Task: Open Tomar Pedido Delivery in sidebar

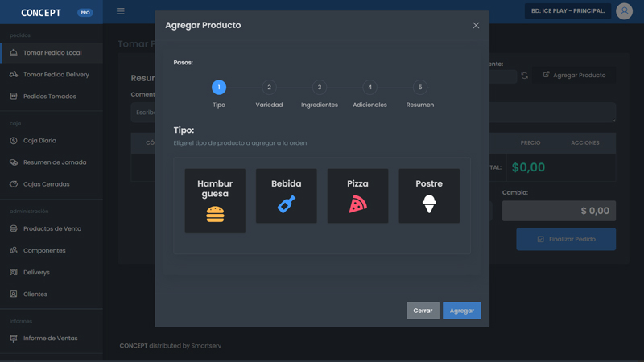Action: click(56, 75)
